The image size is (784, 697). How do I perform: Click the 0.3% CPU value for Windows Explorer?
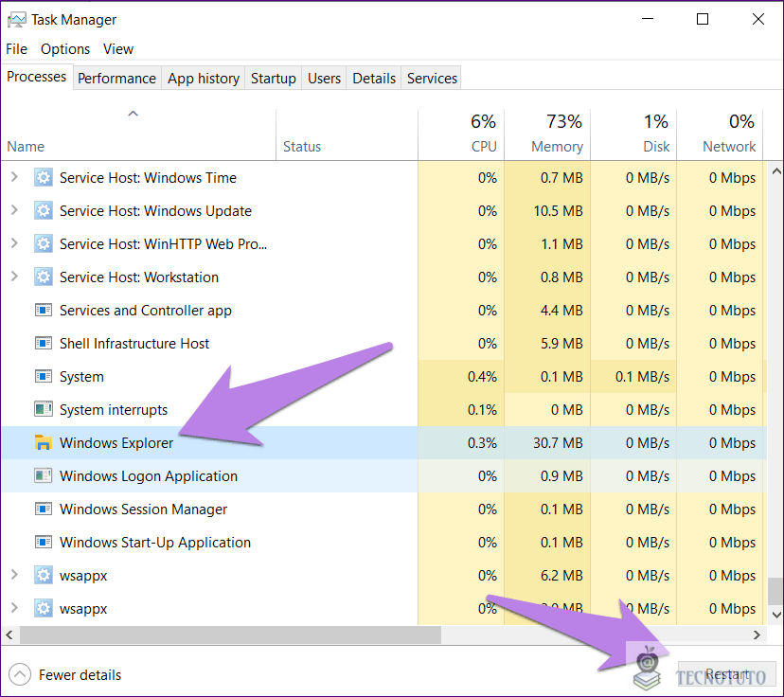(x=482, y=443)
